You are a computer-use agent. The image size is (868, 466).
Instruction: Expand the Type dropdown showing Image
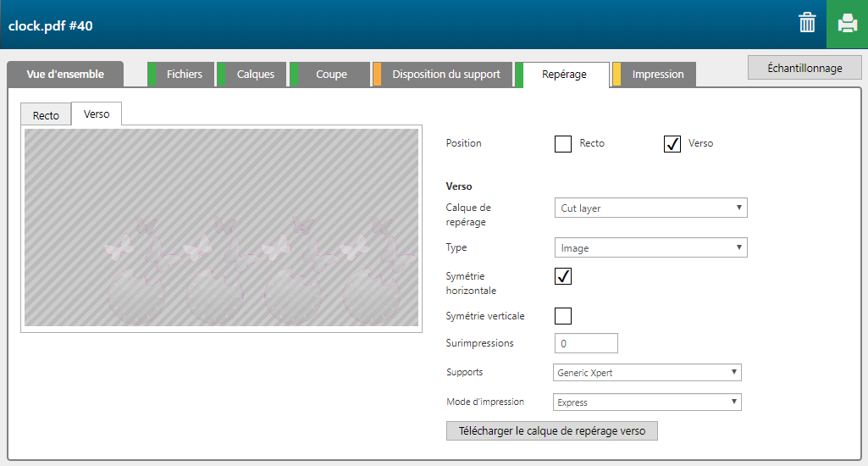(650, 248)
